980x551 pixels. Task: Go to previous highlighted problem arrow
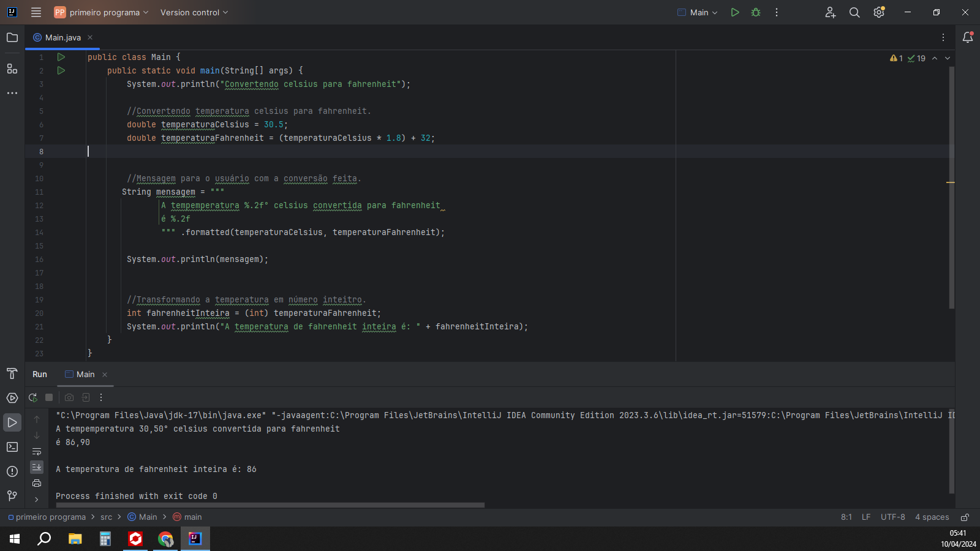tap(935, 58)
